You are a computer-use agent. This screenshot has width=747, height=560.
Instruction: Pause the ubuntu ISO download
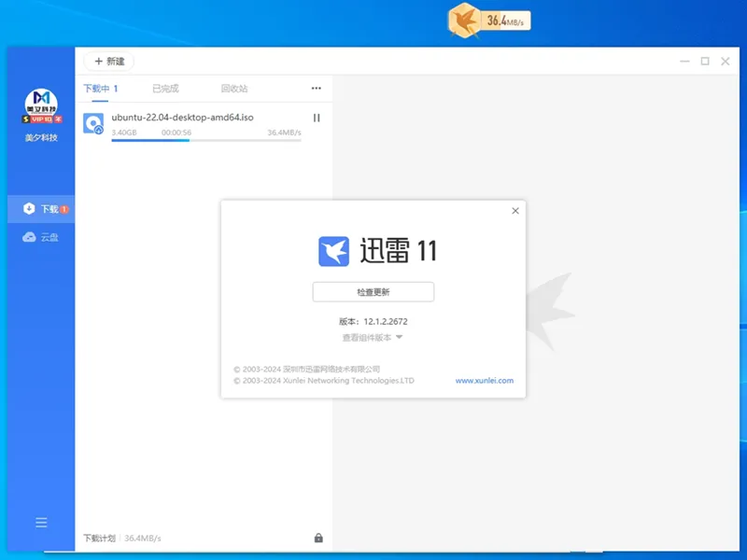tap(317, 118)
